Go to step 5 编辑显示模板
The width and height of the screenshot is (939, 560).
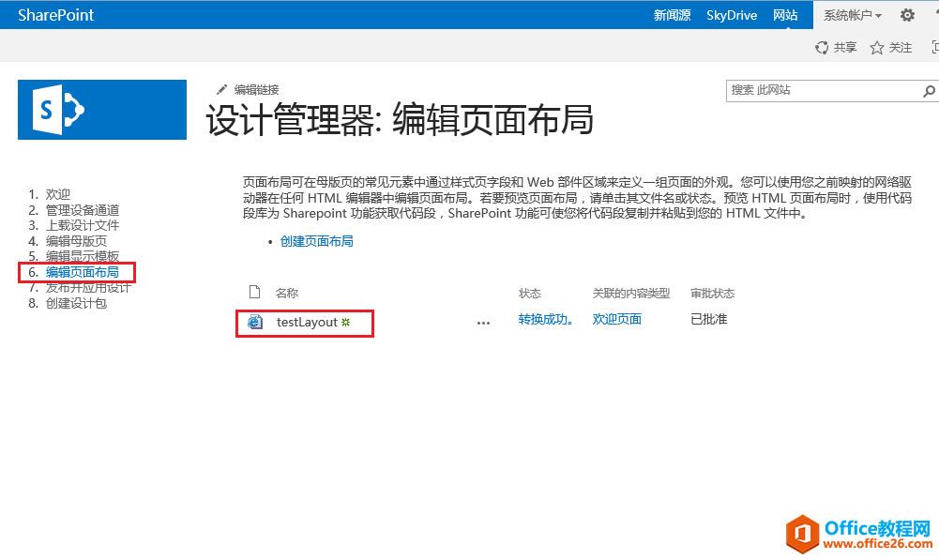coord(83,256)
